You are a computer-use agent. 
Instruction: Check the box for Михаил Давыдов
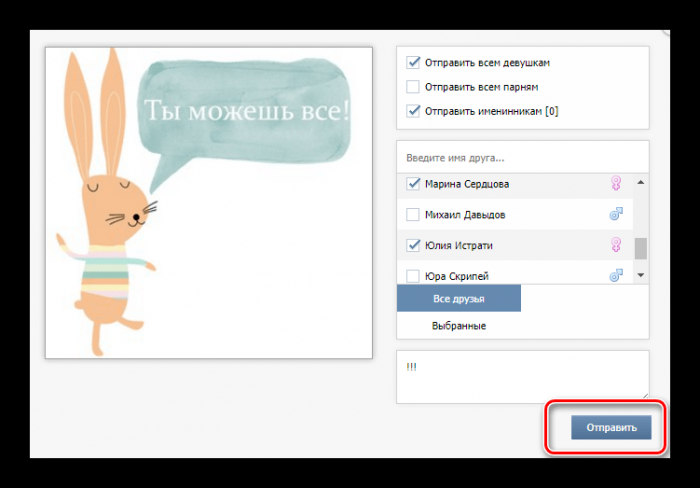pos(413,215)
